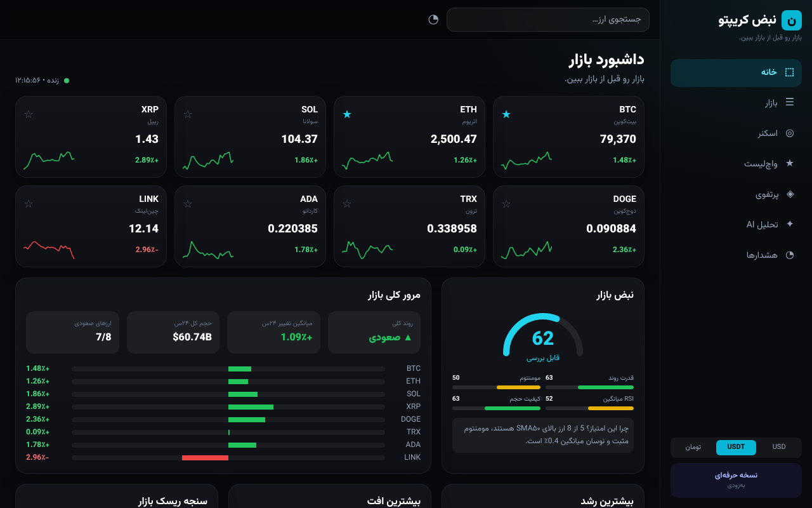This screenshot has width=812, height=508.
Task: Open the بازار sidebar item
Action: tap(736, 103)
